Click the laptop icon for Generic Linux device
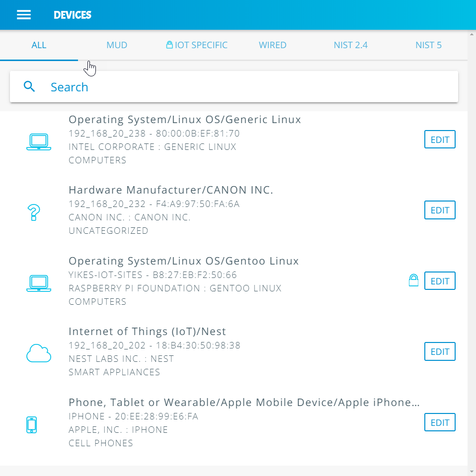Screen dimensions: 476x476 (39, 142)
